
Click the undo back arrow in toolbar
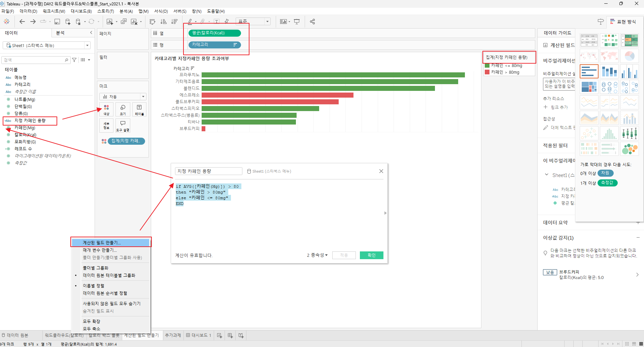click(x=22, y=22)
